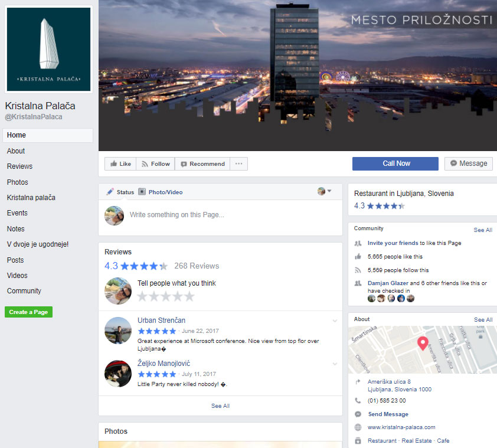The height and width of the screenshot is (448, 497).
Task: Rate the page using empty stars
Action: point(166,296)
